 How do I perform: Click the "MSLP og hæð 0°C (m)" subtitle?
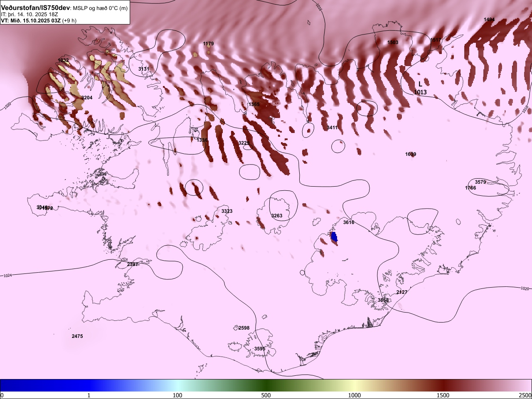point(101,8)
